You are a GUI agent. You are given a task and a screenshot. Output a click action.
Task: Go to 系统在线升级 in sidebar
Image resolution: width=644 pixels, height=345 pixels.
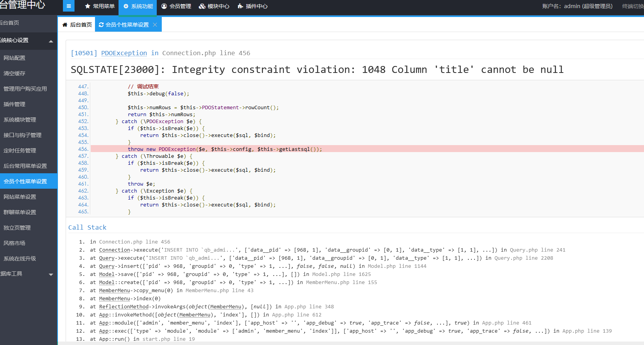[20, 259]
